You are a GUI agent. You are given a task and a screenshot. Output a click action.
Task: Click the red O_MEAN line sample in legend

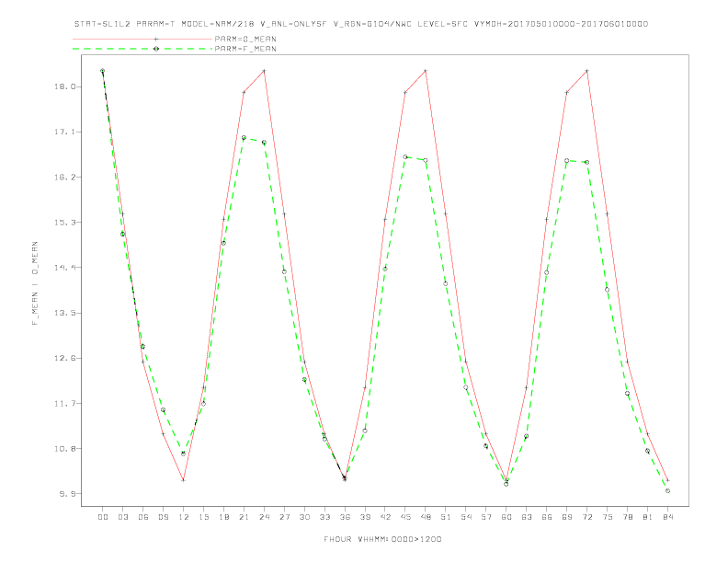(x=142, y=39)
